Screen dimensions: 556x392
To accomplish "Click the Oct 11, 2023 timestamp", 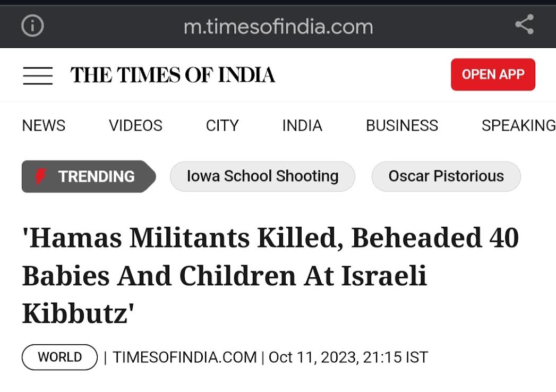I will (348, 357).
